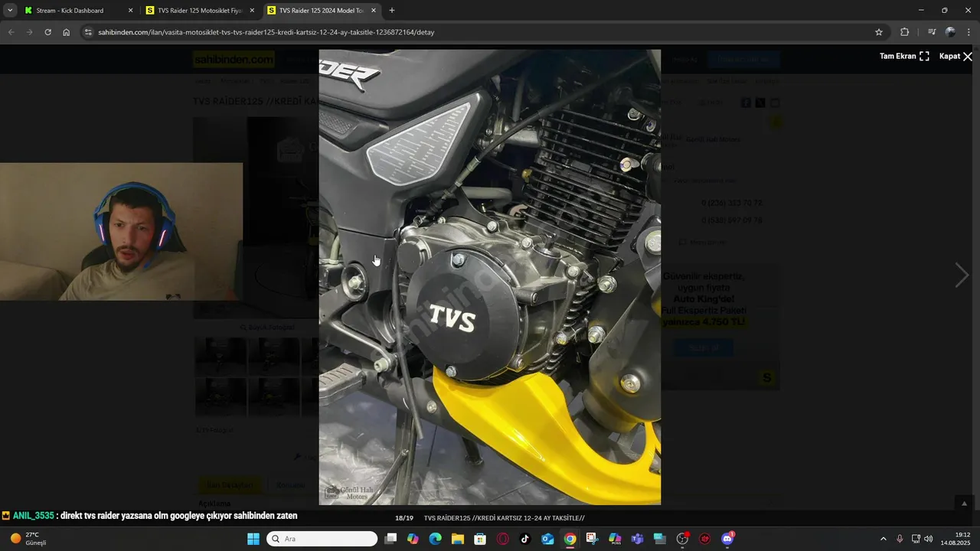Screen dimensions: 980x551
Task: Open the Chrome three-dot menu
Action: point(969,32)
